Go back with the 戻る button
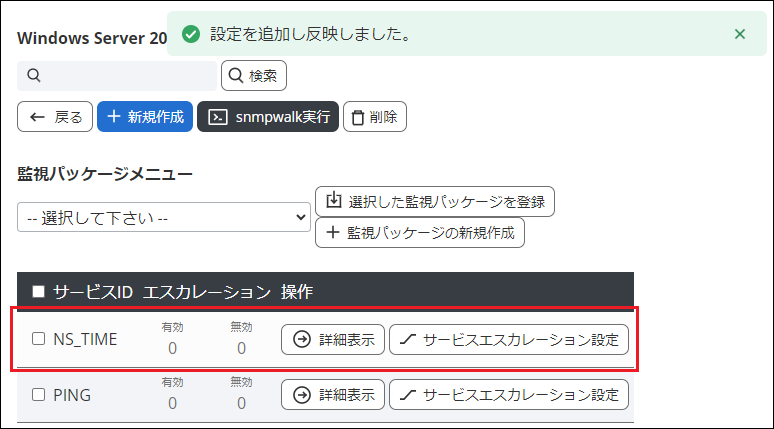Viewport: 774px width, 429px height. [56, 117]
